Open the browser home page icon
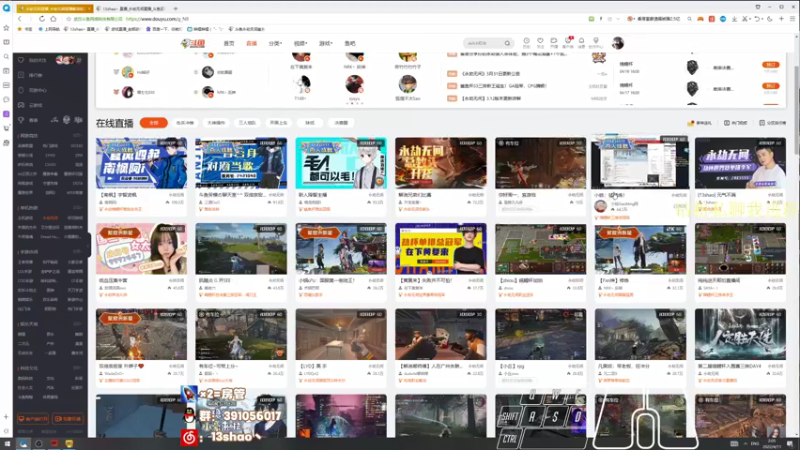 tap(53, 19)
